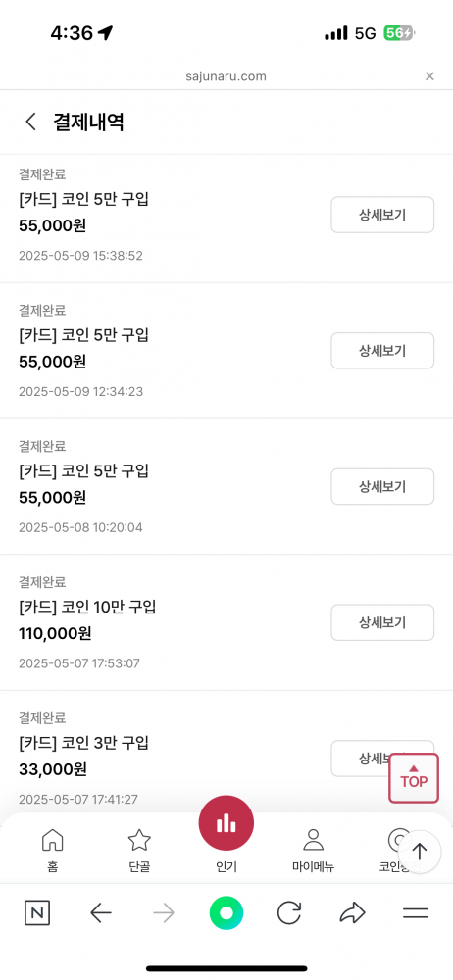The width and height of the screenshot is (453, 980).
Task: Go to the 홈 tab
Action: 53,850
